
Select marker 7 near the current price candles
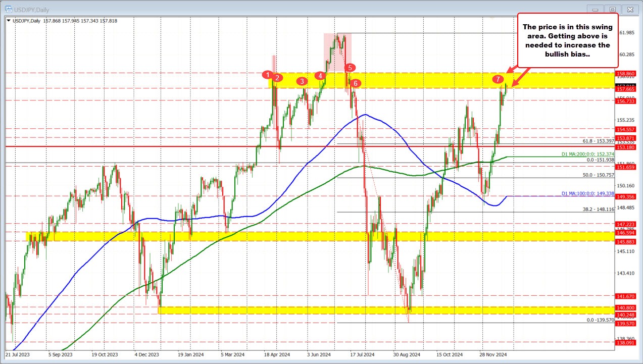[x=499, y=79]
